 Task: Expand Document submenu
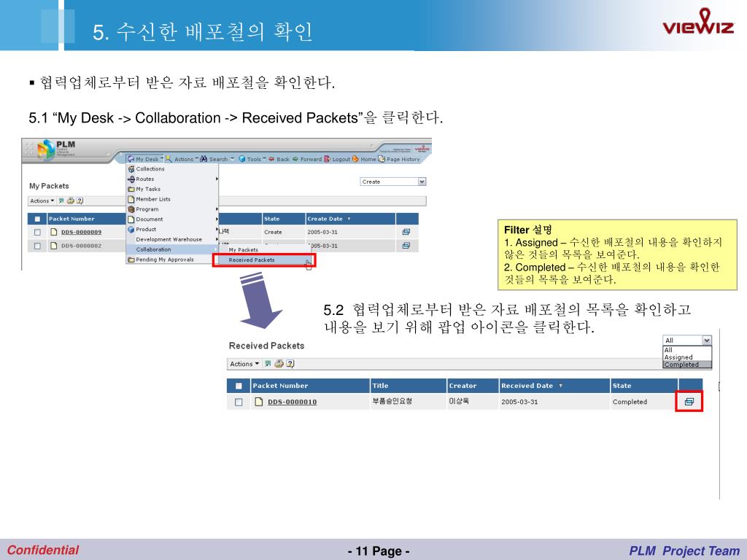pyautogui.click(x=172, y=219)
